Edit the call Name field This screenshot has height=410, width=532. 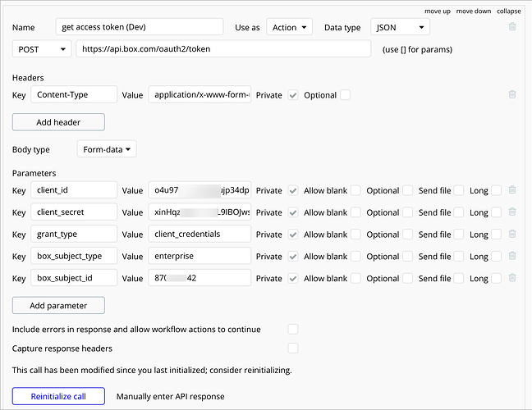140,27
